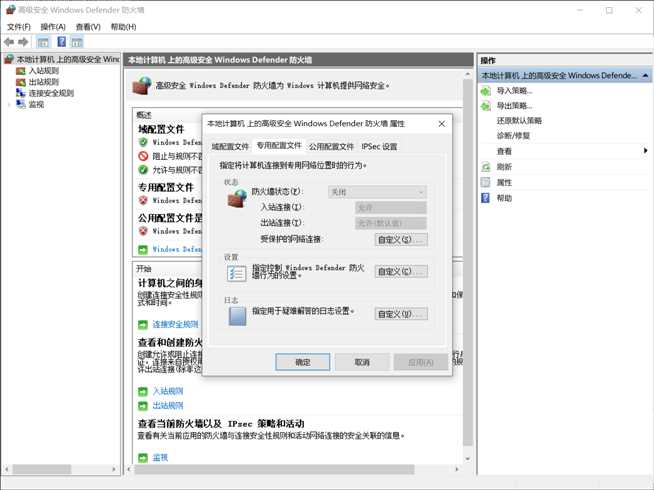Click the scroll-down arrow of center pane

468,458
